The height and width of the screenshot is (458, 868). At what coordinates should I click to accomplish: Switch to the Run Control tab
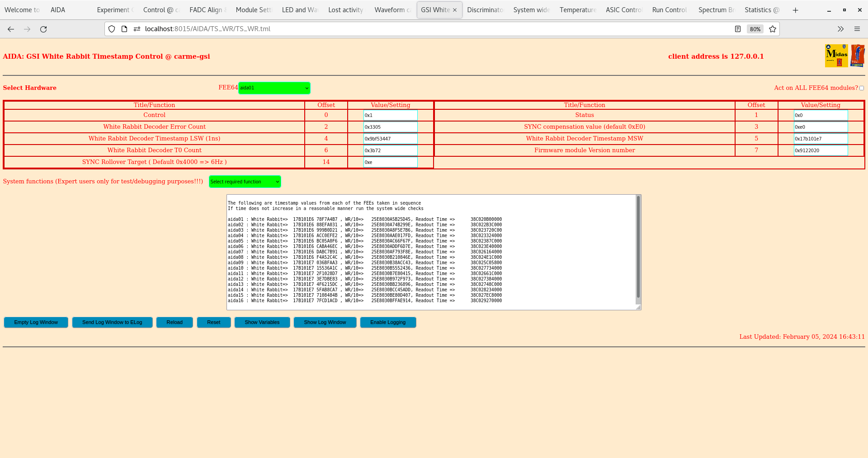(669, 9)
